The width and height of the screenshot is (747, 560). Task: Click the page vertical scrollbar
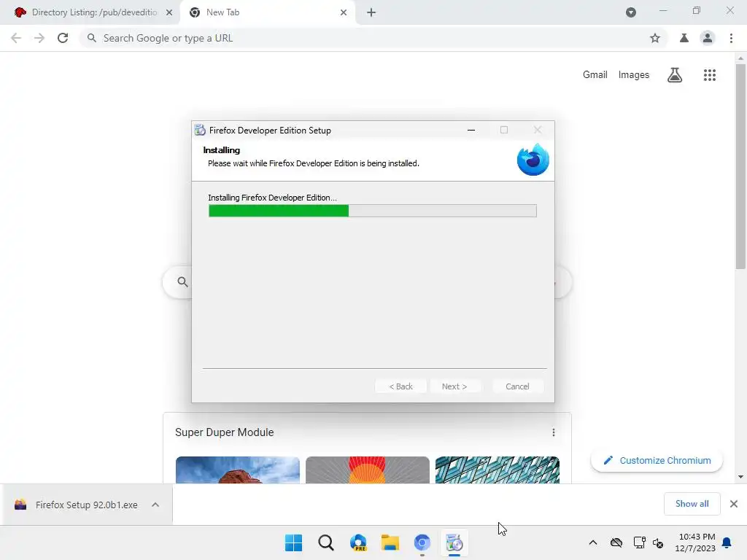tap(740, 167)
